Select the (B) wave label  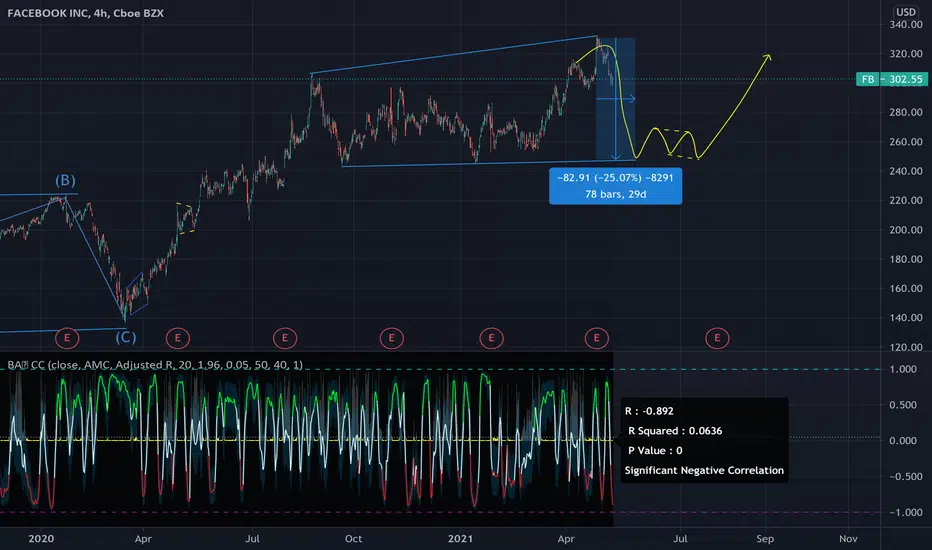[65, 180]
